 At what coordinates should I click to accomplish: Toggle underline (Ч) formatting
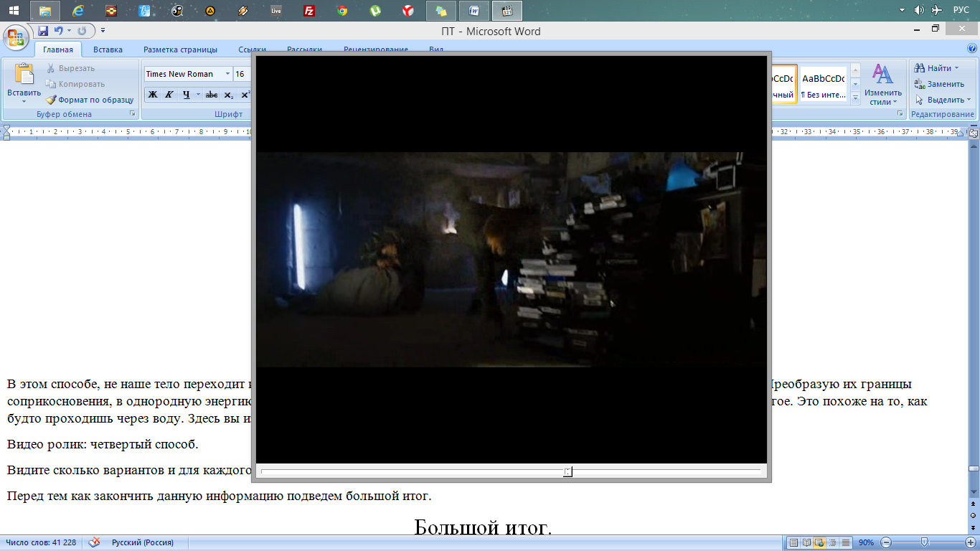[186, 95]
